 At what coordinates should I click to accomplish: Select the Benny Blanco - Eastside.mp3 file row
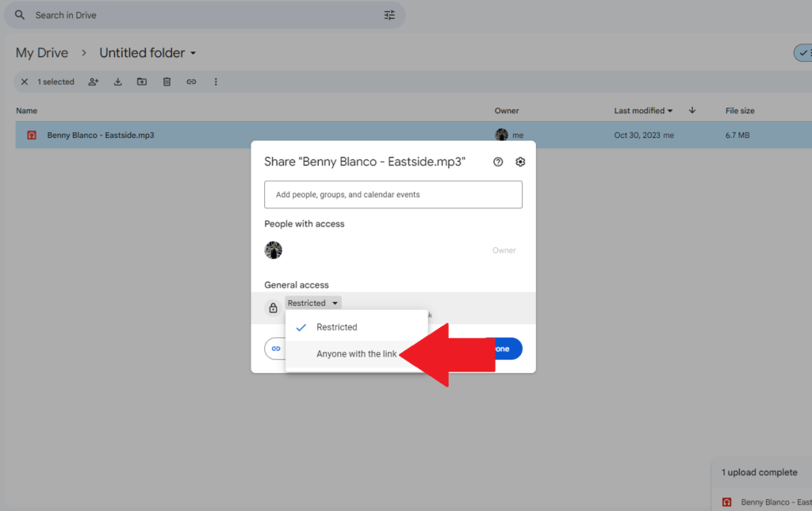click(x=414, y=135)
